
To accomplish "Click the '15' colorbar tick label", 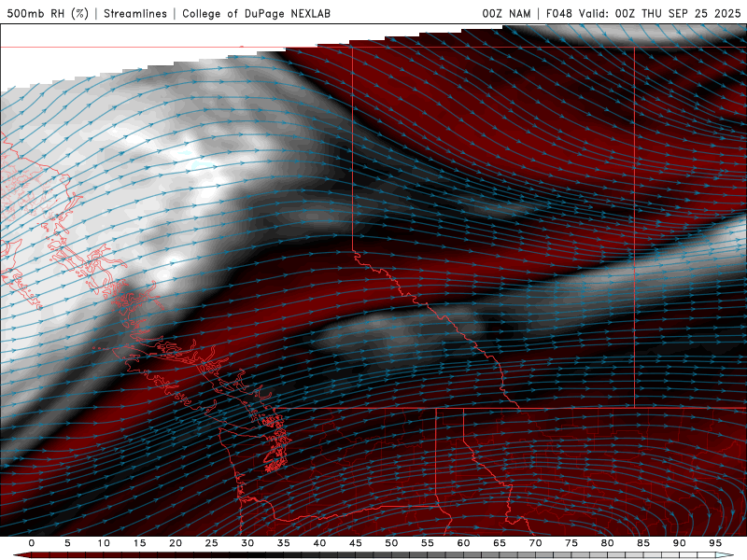I will pyautogui.click(x=139, y=543).
